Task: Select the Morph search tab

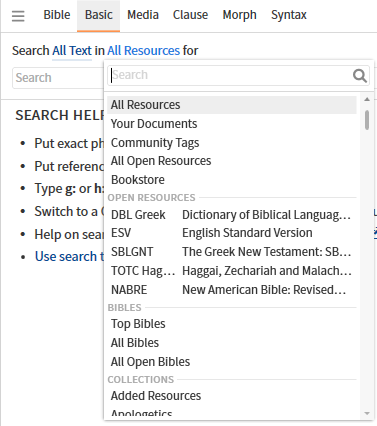Action: 239,15
